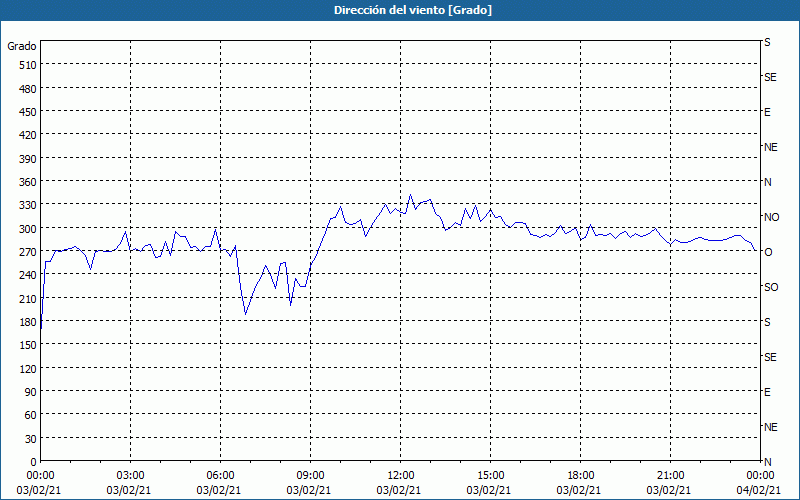The image size is (800, 500).
Task: Select the 480 degree axis label
Action: tap(28, 89)
